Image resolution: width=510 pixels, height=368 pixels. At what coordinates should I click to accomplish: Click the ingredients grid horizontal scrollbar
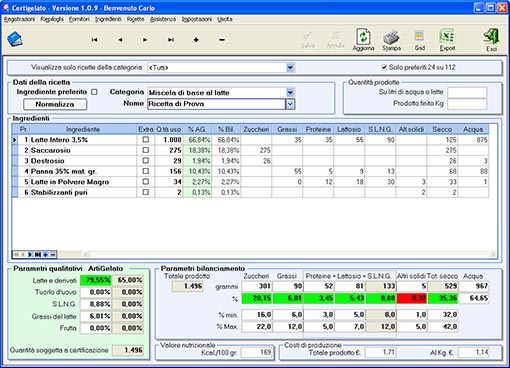(x=289, y=254)
